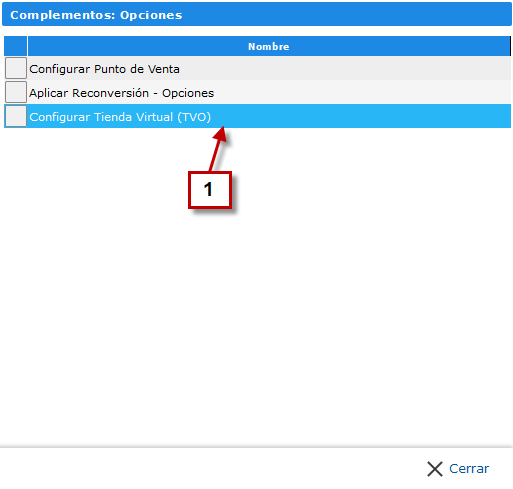Viewport: 513px width, 489px height.
Task: Click the X icon beside Cerrar
Action: point(435,469)
